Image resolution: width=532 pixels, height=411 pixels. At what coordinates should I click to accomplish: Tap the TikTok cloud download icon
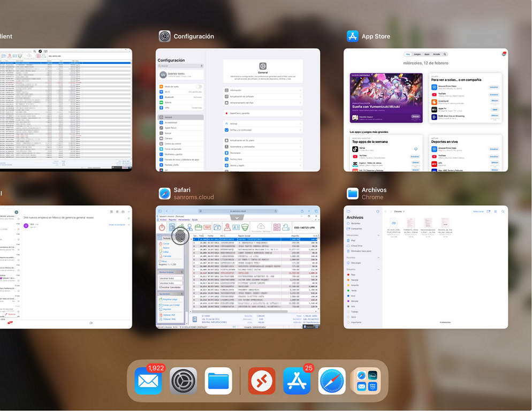click(416, 149)
